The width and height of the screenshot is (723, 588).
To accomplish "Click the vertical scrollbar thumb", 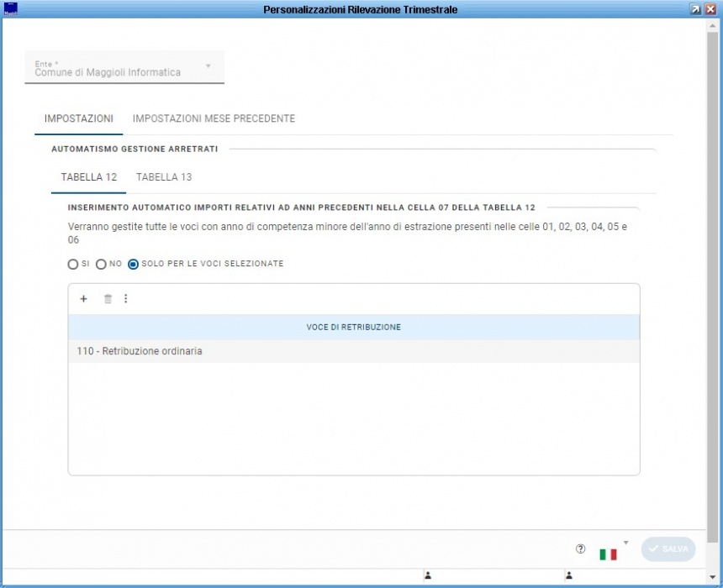I will click(x=712, y=288).
